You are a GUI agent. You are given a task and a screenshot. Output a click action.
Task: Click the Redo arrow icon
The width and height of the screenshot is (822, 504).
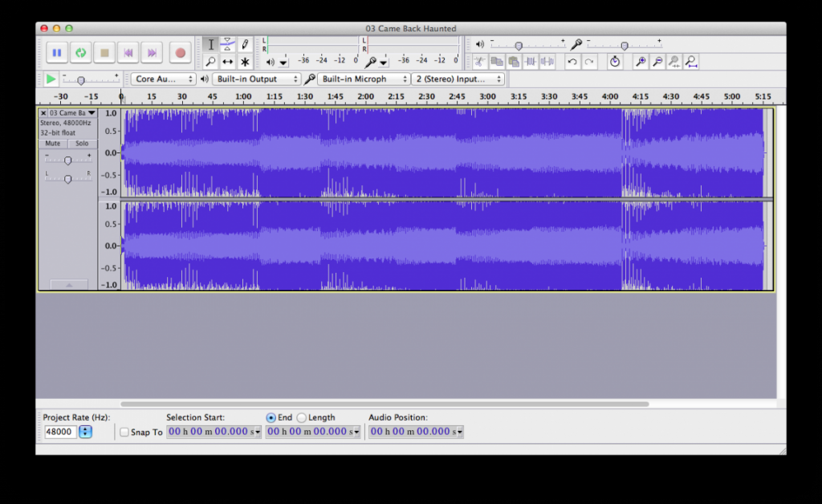[588, 62]
